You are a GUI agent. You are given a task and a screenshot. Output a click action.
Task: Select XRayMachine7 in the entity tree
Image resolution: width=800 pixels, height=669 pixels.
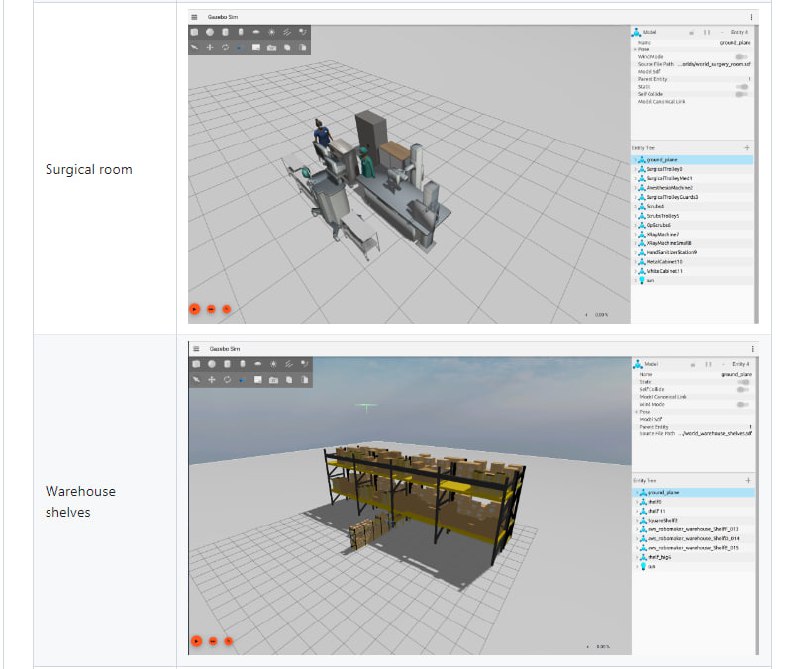664,234
